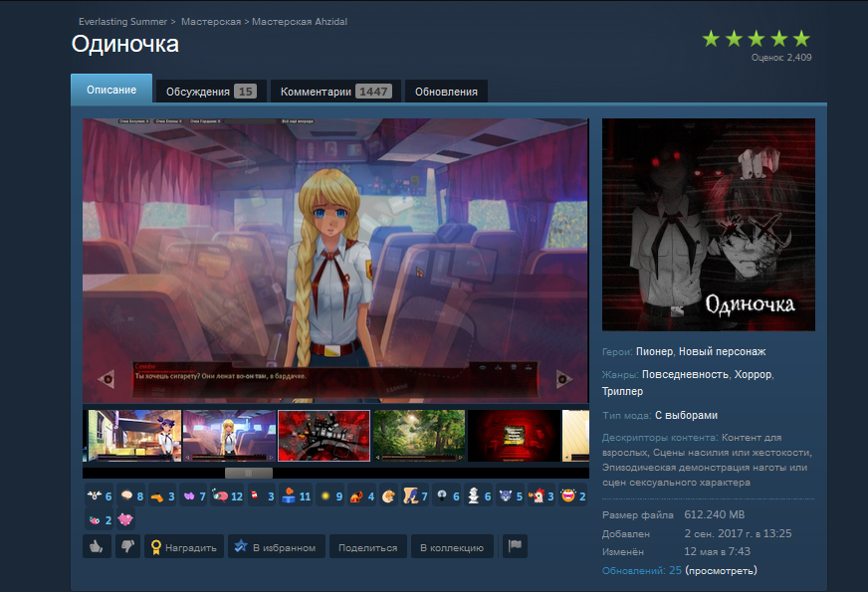This screenshot has width=868, height=592.
Task: Select the red-highlighted dark house thumbnail
Action: click(324, 436)
